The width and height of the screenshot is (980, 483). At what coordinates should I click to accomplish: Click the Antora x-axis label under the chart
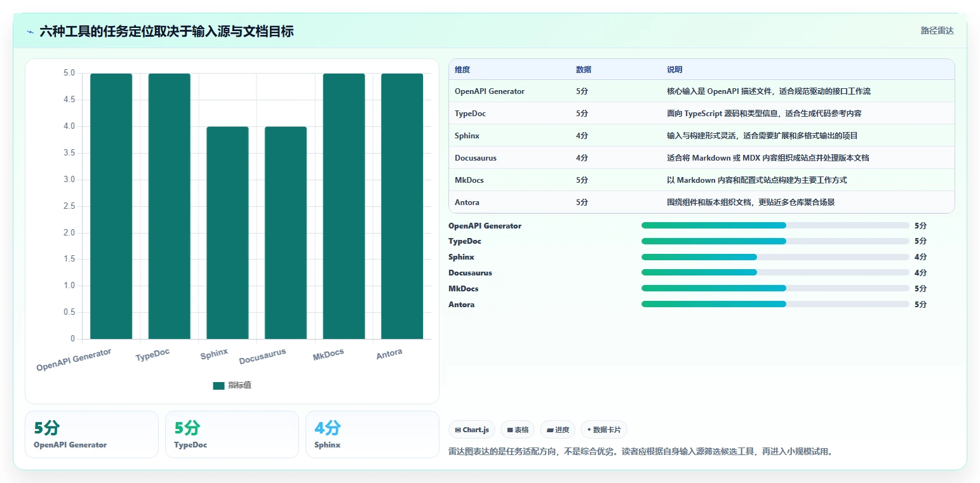pos(389,354)
